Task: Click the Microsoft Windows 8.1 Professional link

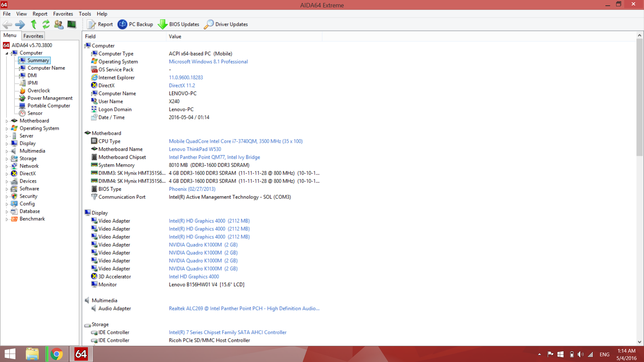Action: (208, 62)
